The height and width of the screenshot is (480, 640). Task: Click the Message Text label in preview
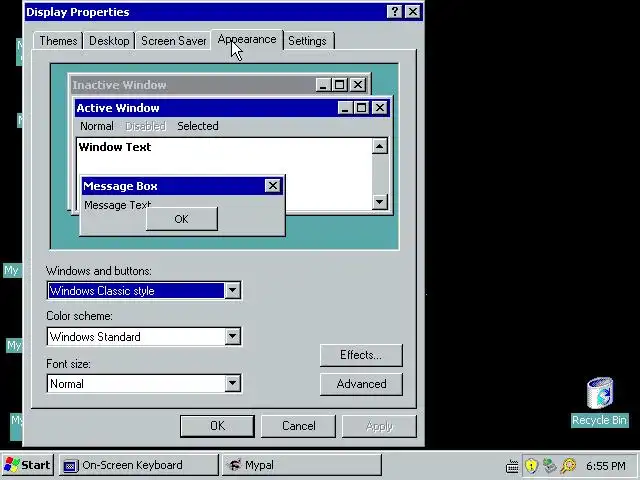click(118, 205)
